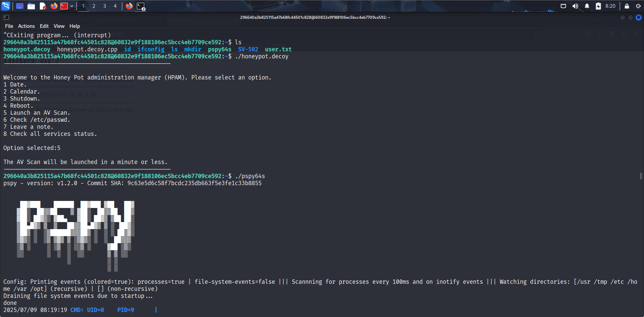This screenshot has height=317, width=644.
Task: Click the show desktop panel icon
Action: [x=20, y=6]
